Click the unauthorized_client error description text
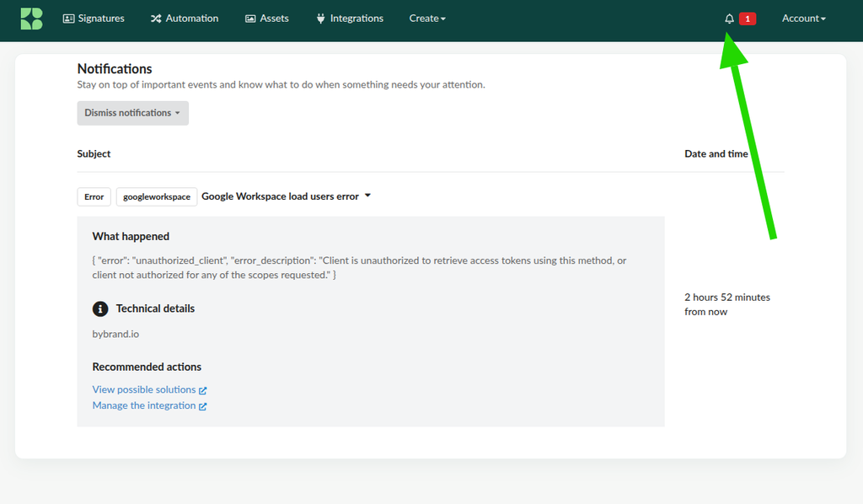Viewport: 863px width, 504px height. (359, 268)
